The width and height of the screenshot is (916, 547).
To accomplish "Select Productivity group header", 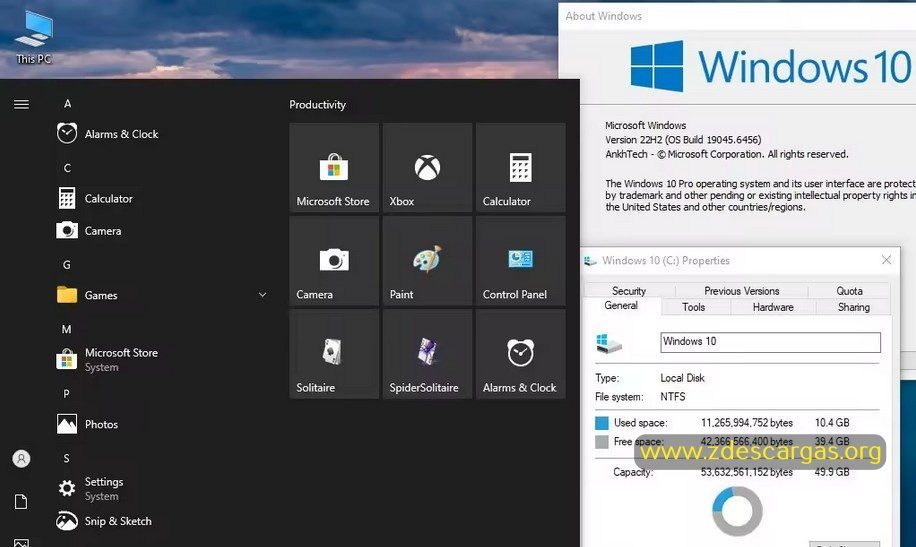I will click(317, 105).
